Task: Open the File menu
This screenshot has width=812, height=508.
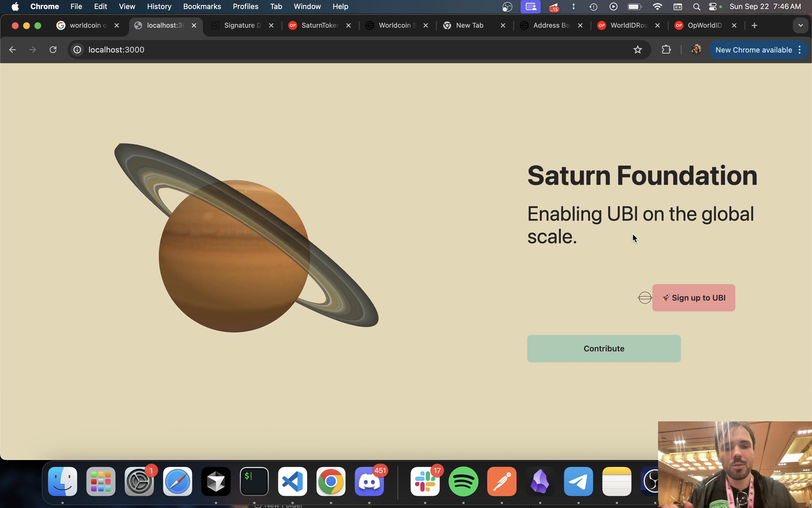Action: click(x=76, y=6)
